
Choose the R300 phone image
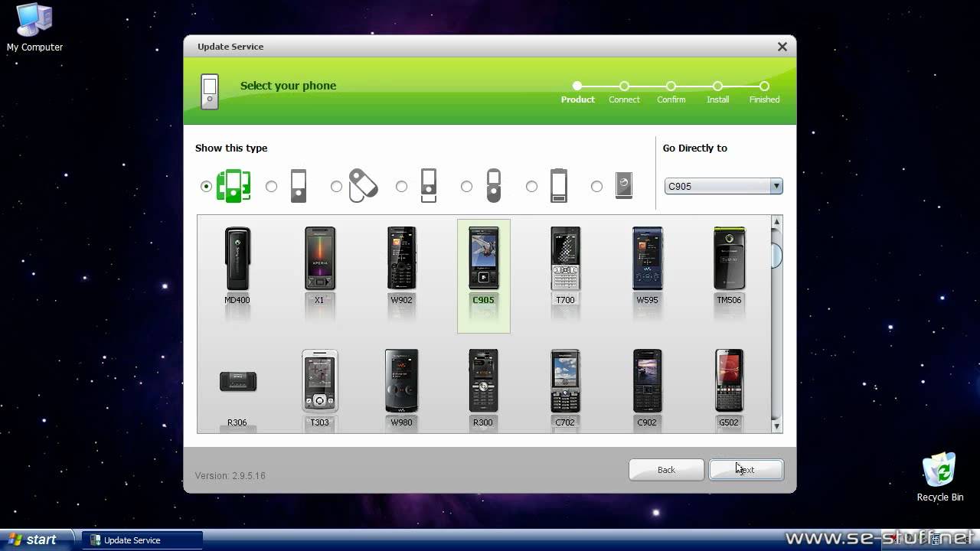click(483, 381)
